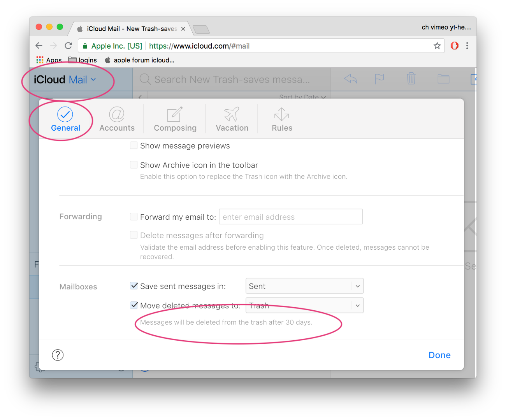This screenshot has height=420, width=506.
Task: Open the iCloud Mail app switcher dropdown
Action: tap(65, 79)
